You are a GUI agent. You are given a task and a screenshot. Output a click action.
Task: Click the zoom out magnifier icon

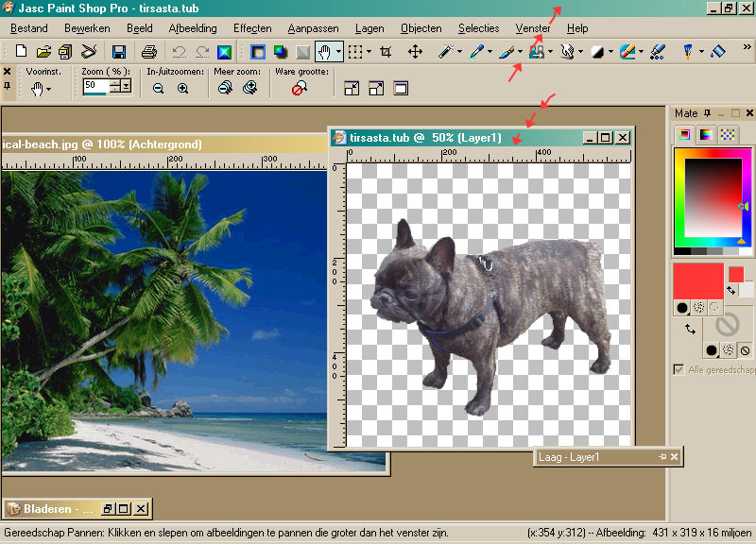point(159,88)
